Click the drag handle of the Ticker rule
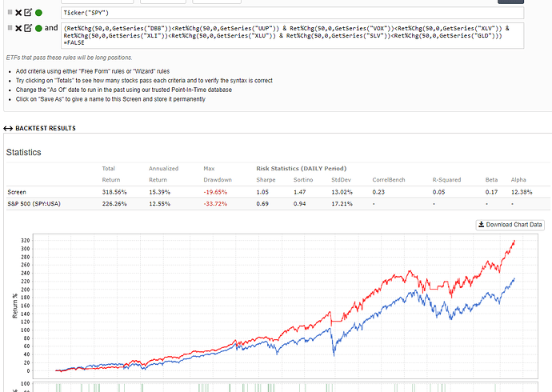Image resolution: width=552 pixels, height=392 pixels. tap(9, 14)
